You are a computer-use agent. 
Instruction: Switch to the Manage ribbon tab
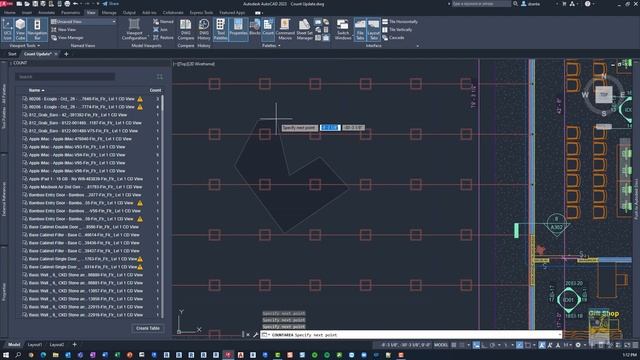(x=109, y=13)
